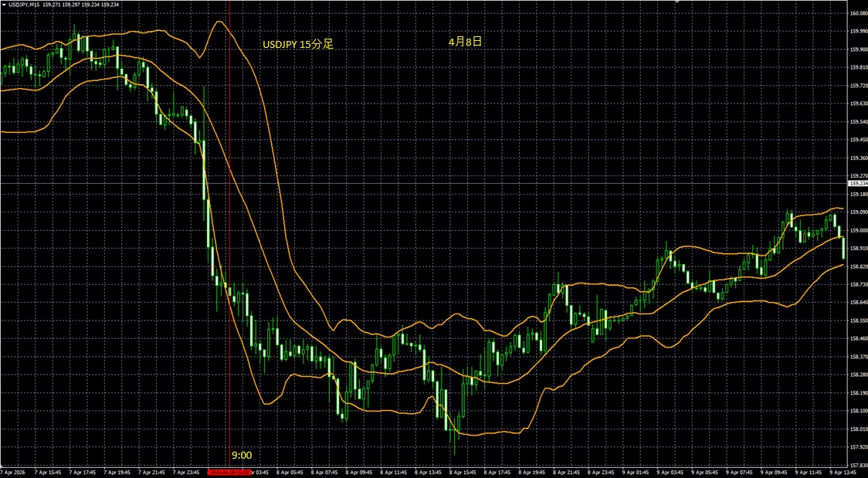Click the 157.920 level on price scale
The image size is (868, 478).
[x=857, y=446]
